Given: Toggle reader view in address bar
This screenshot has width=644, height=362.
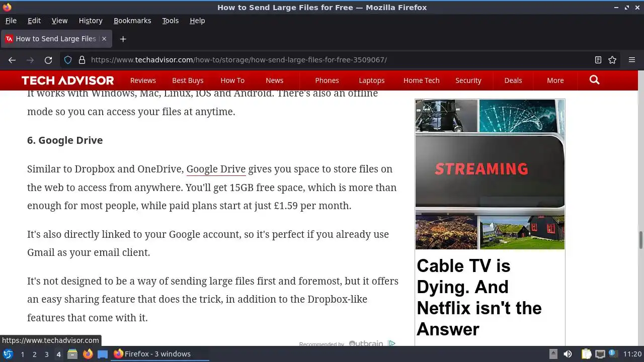Looking at the screenshot, I should coord(598,60).
